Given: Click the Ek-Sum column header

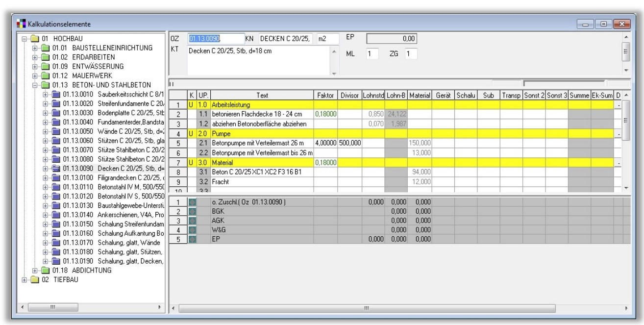Looking at the screenshot, I should coord(602,95).
